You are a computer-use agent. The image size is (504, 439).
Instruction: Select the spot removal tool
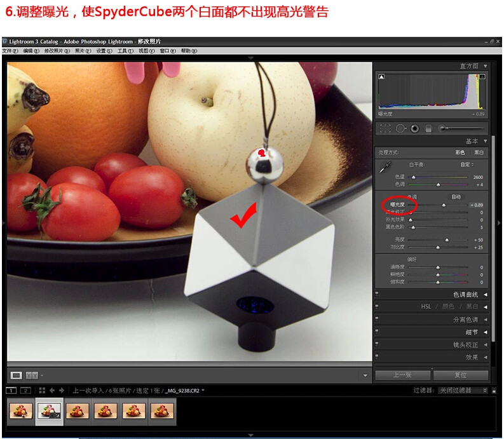pyautogui.click(x=400, y=128)
